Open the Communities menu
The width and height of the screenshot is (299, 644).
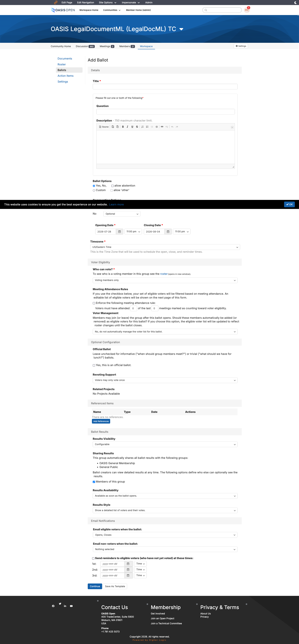112,10
